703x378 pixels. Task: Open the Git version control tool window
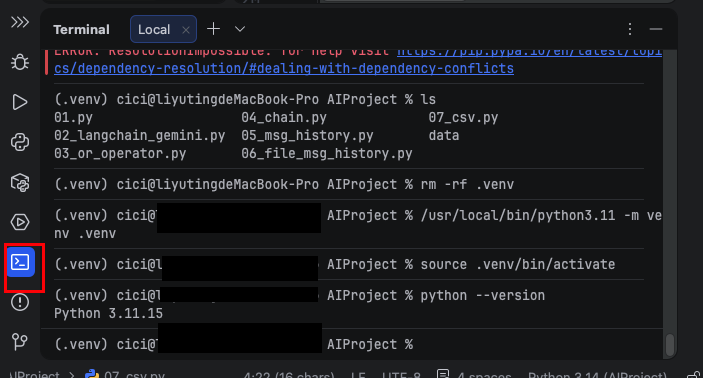[20, 342]
